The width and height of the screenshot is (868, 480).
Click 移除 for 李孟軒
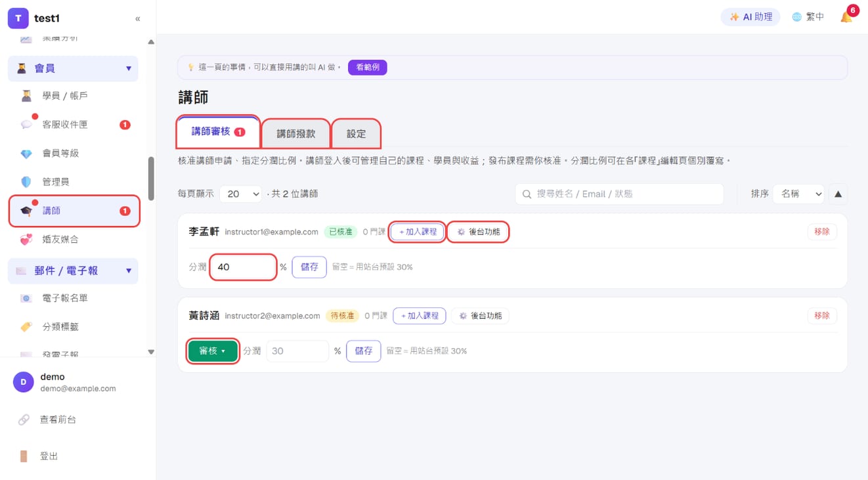click(x=821, y=232)
